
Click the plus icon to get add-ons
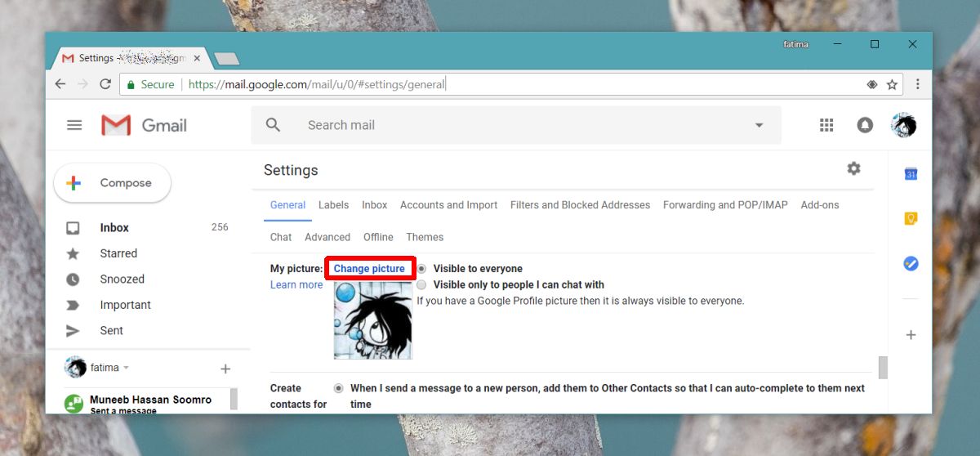(911, 335)
